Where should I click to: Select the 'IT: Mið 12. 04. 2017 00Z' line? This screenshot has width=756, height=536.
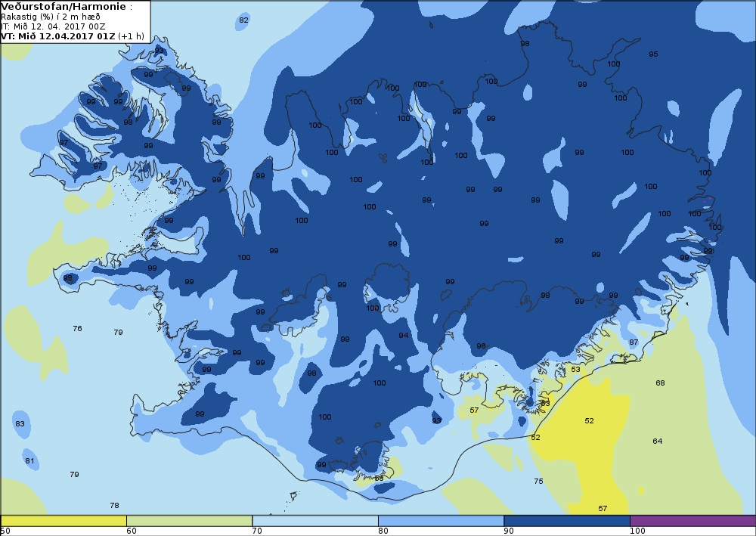click(53, 26)
